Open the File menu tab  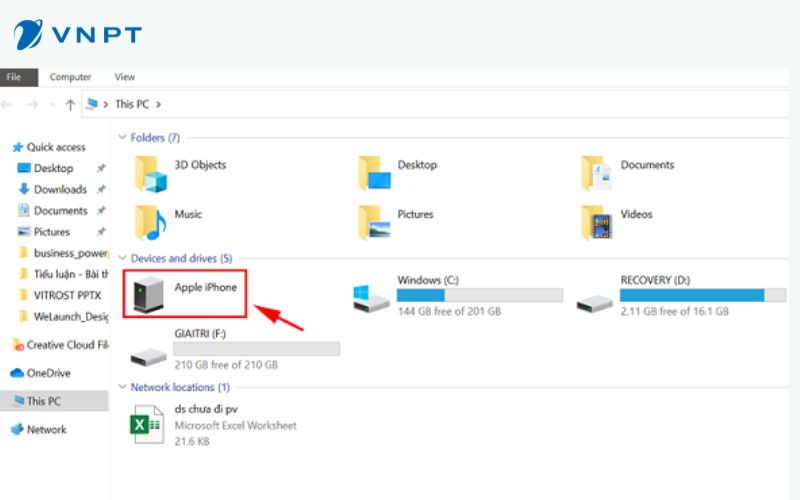pos(14,77)
